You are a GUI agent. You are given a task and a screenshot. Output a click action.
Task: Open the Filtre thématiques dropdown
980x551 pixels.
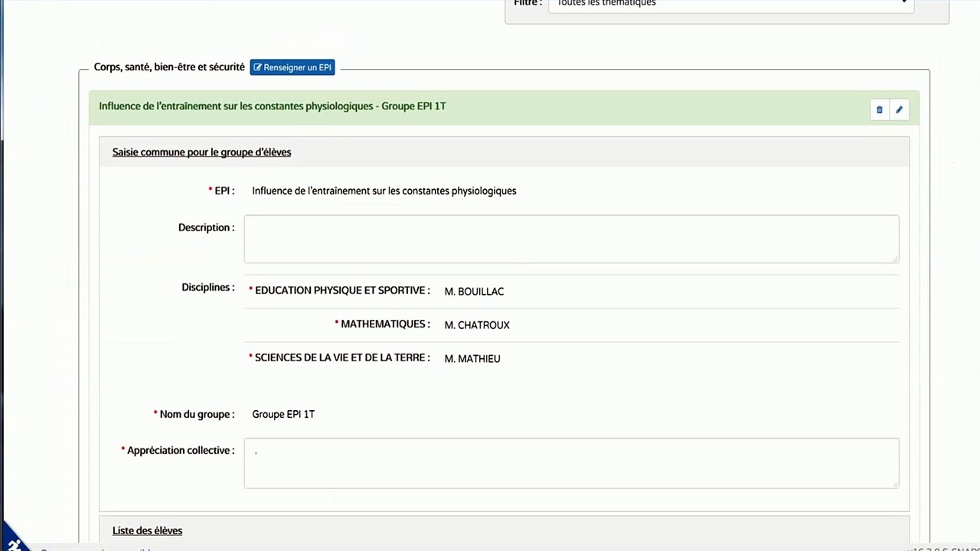[x=731, y=5]
